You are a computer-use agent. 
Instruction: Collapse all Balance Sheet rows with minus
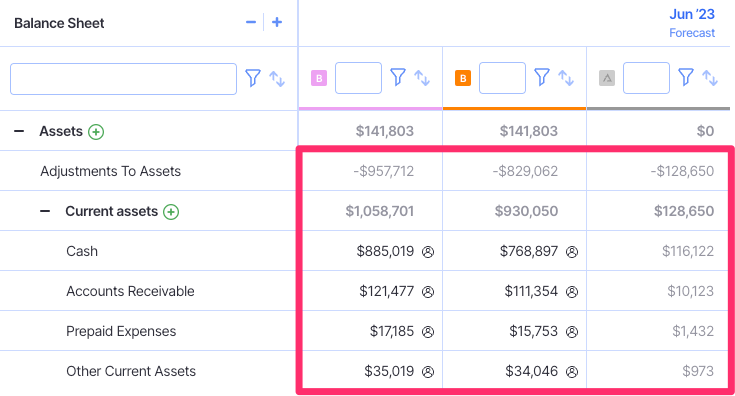point(251,22)
